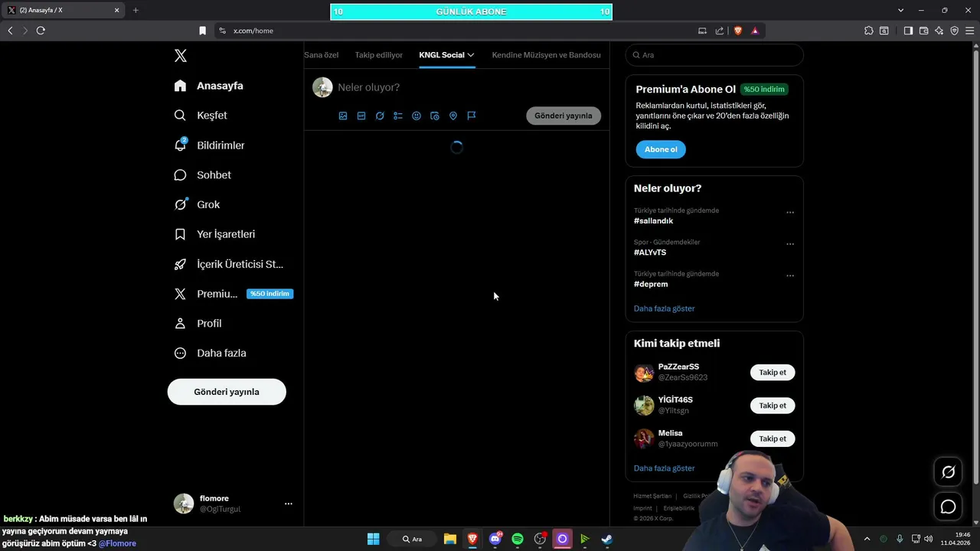Open the Brave Wallet icon
980x551 pixels.
pos(923,31)
